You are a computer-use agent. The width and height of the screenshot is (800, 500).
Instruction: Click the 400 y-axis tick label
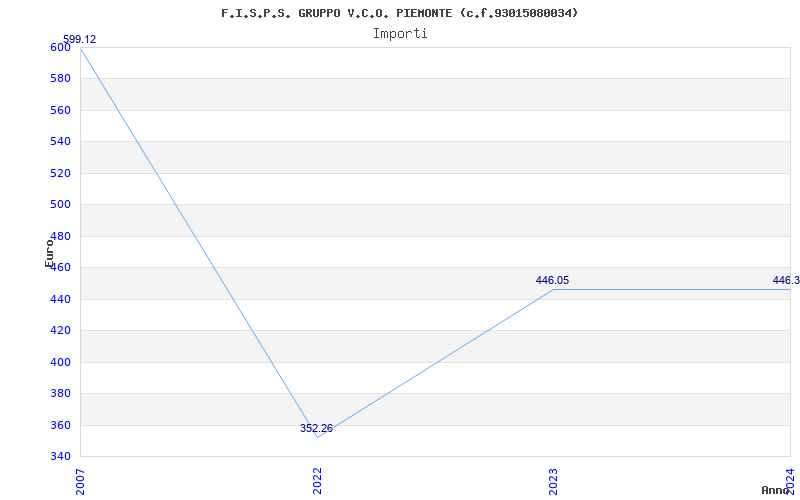click(61, 362)
